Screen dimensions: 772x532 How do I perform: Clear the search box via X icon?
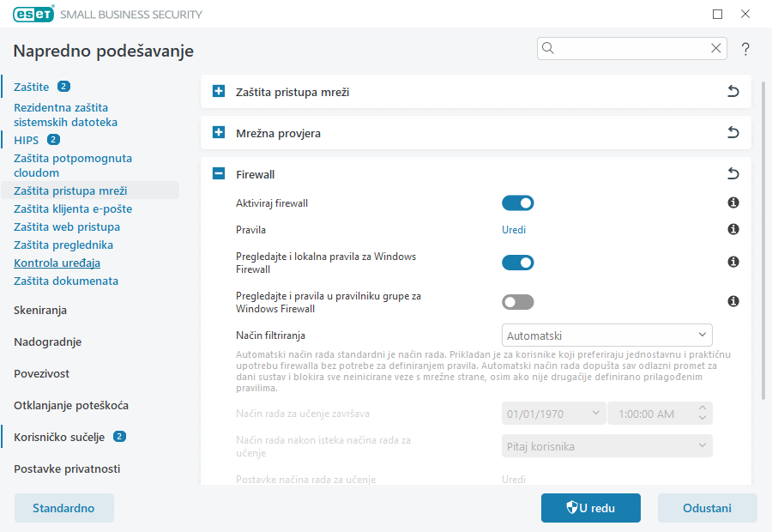click(x=716, y=48)
